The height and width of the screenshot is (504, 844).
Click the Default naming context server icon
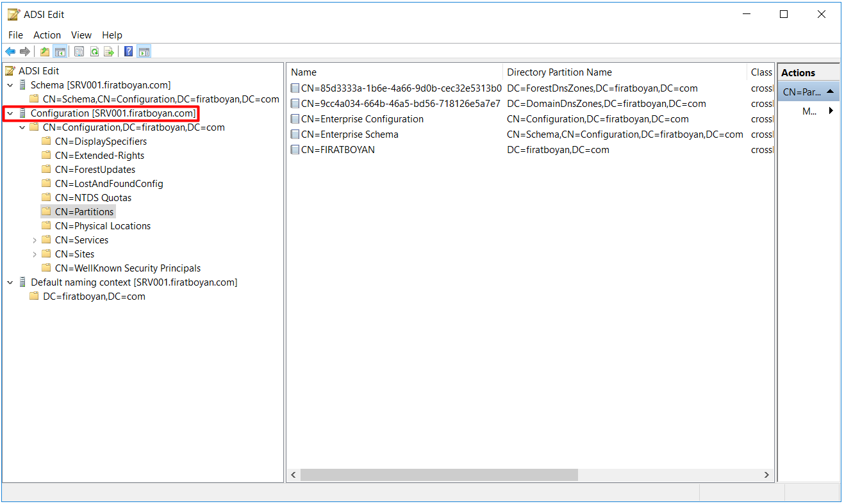point(23,282)
